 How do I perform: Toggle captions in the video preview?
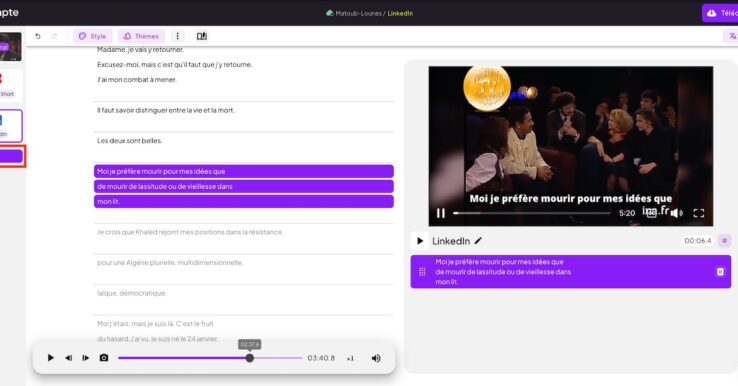pos(651,213)
